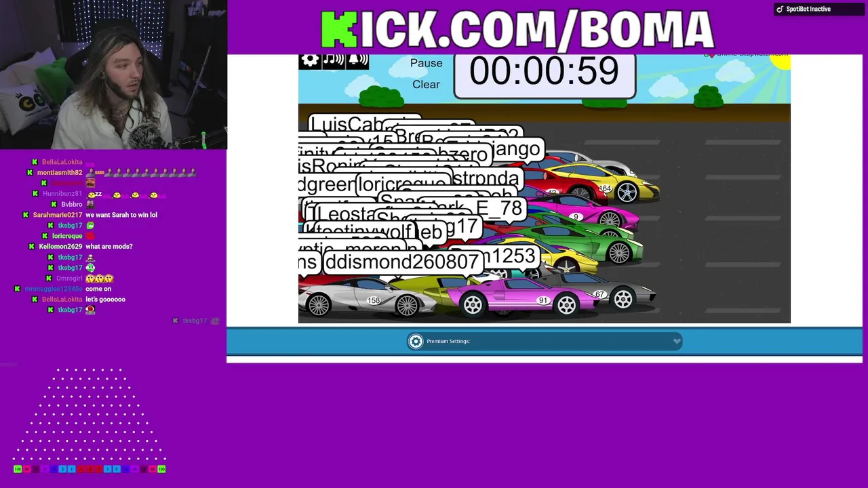Click Hunnibunz81's sleeping emoji emotes
Image resolution: width=868 pixels, height=488 pixels.
pos(126,194)
